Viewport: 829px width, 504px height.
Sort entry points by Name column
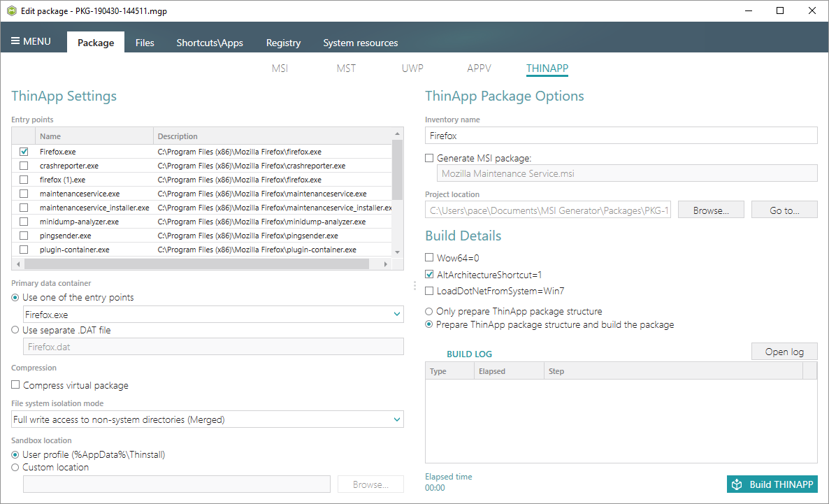[94, 136]
